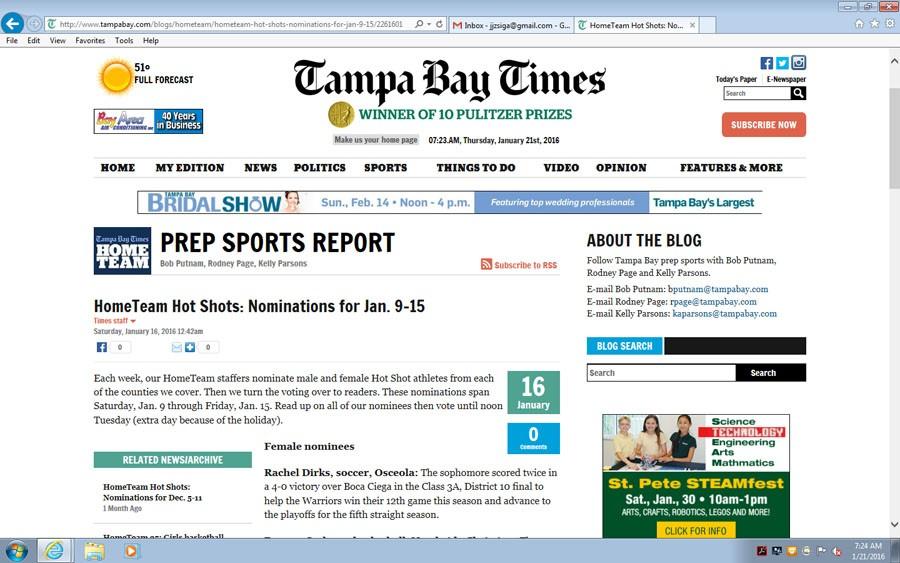Switch to the Gmail Inbox tab
The width and height of the screenshot is (900, 563).
pos(511,25)
